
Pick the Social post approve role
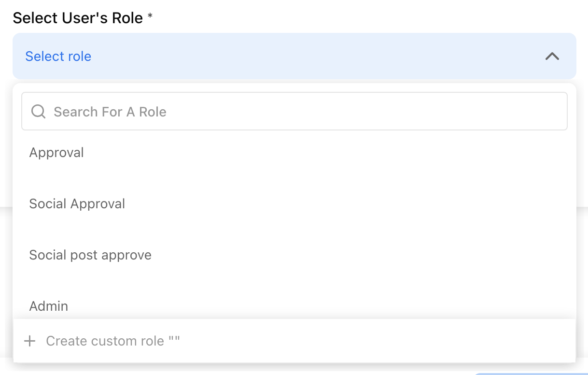(x=90, y=255)
